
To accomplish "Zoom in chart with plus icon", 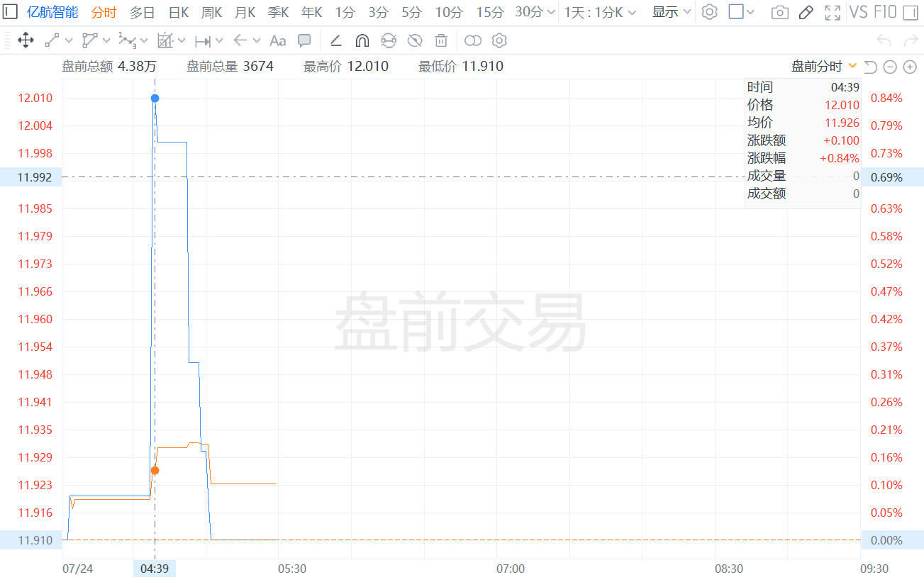I will point(910,67).
